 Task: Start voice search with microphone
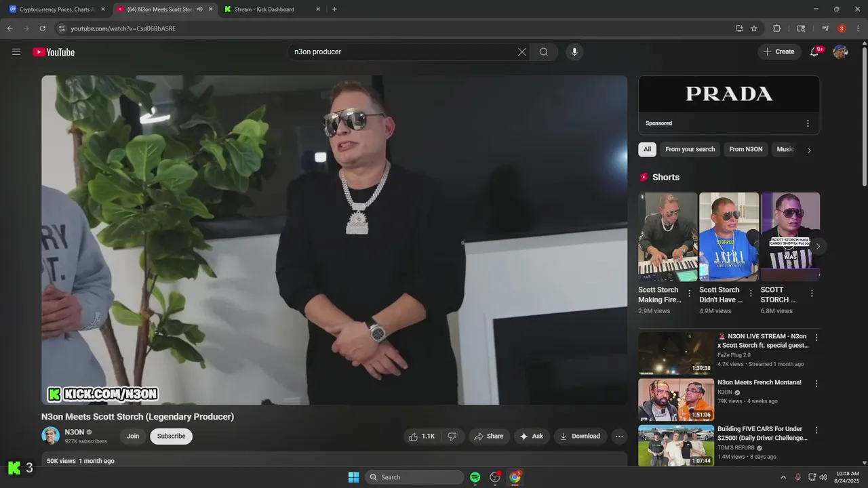point(574,52)
